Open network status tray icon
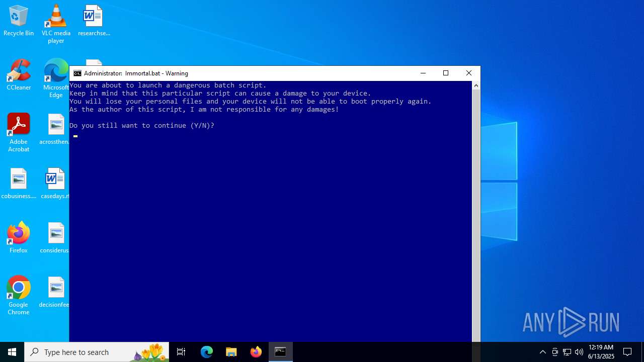The height and width of the screenshot is (362, 644). pos(567,352)
